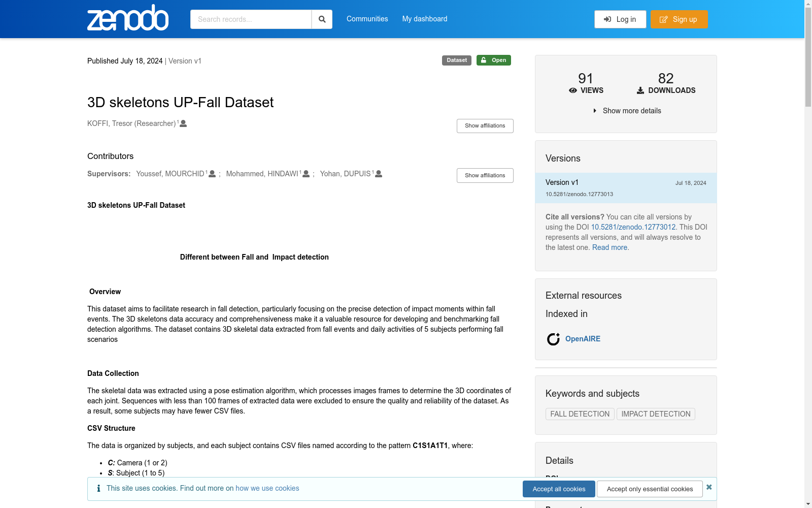Click person icon beside Yohan, DUPUIS

(379, 174)
